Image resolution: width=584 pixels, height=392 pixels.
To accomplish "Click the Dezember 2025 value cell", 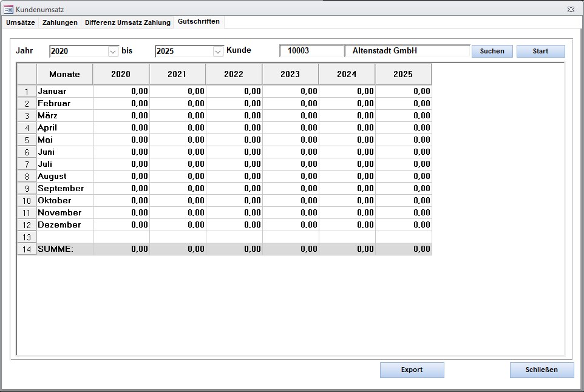I will pos(403,225).
